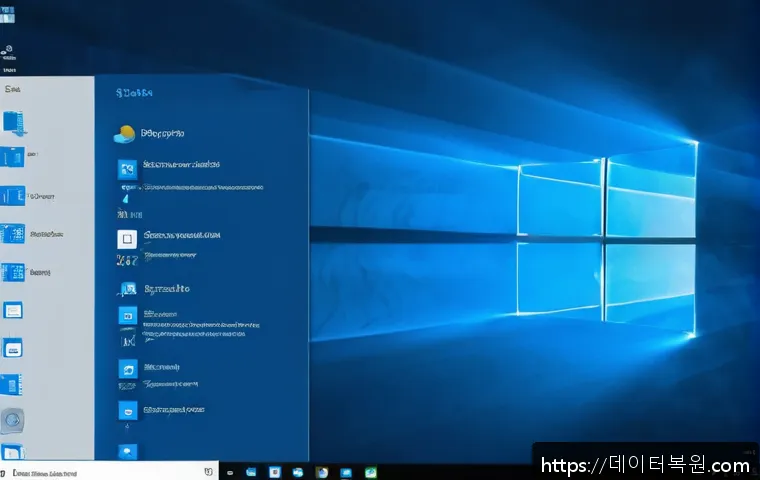The image size is (760, 480).
Task: Select the bottom-most blue tile in menu list
Action: (126, 452)
